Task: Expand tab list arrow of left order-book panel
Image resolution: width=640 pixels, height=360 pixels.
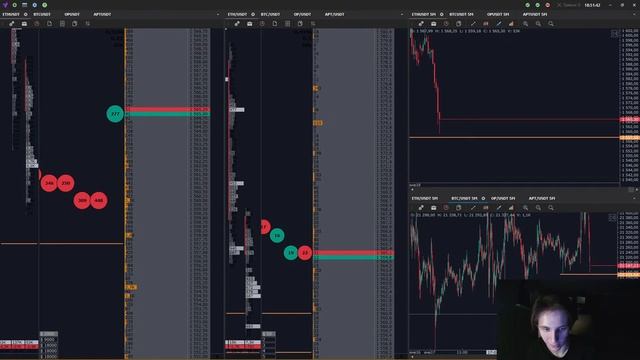Action: click(x=218, y=14)
